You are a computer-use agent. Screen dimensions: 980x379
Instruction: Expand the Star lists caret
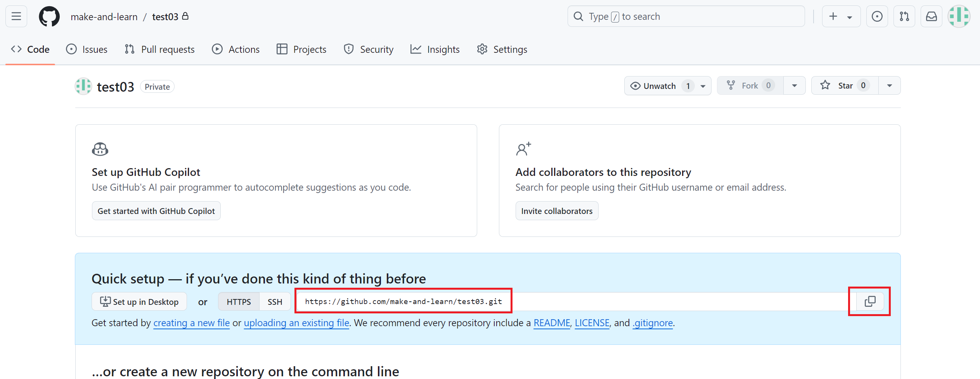[890, 86]
